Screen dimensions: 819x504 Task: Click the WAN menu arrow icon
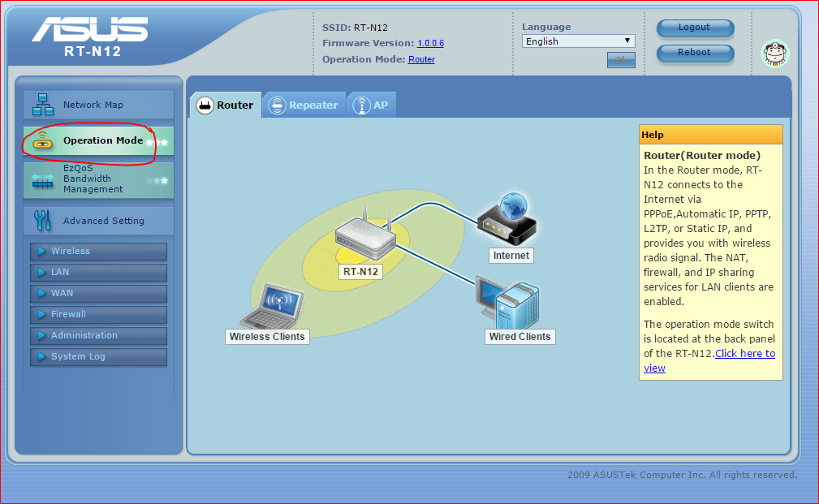(41, 294)
